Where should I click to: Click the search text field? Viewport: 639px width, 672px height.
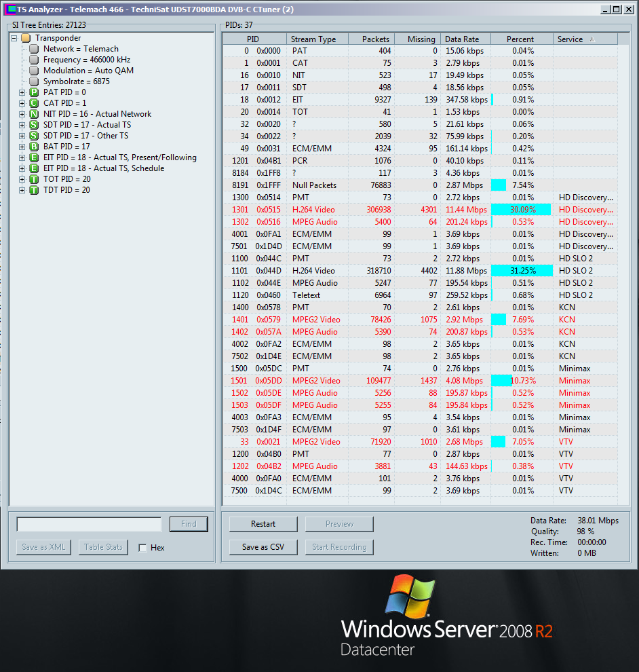point(89,524)
